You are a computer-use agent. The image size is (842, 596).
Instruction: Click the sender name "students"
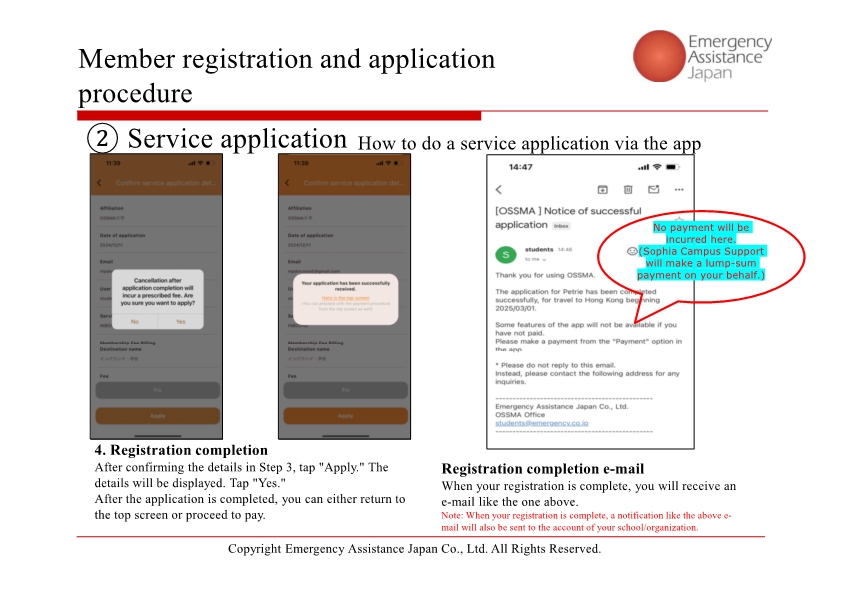[x=539, y=250]
